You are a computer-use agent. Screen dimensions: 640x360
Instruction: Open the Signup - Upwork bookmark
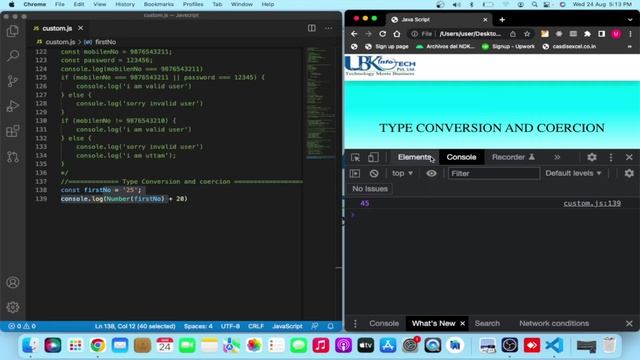point(508,47)
